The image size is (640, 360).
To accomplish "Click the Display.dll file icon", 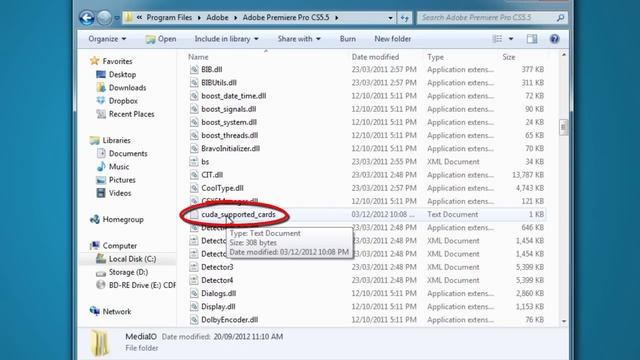I will pos(194,307).
